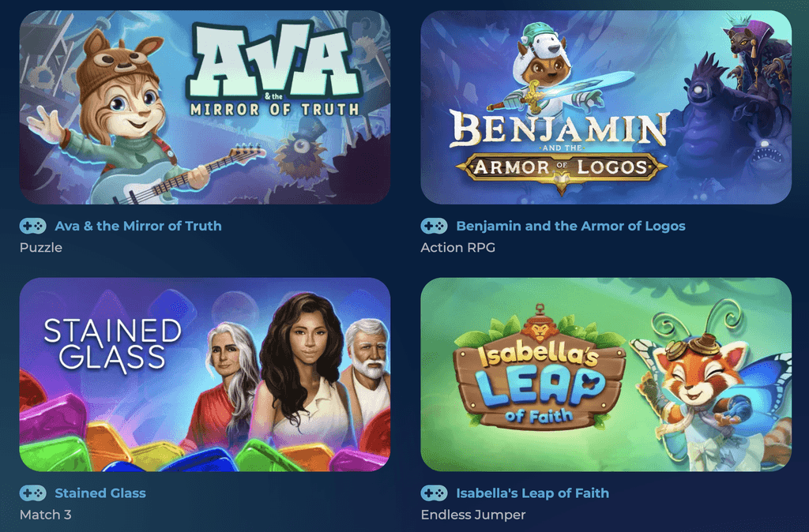This screenshot has height=532, width=809.
Task: Select the white Stained Glass banner title text
Action: tap(112, 344)
